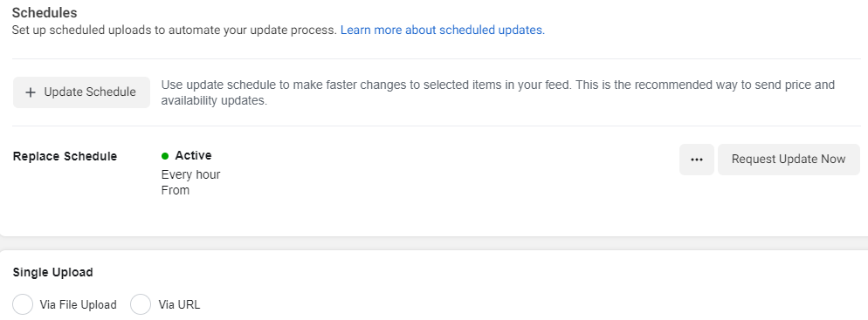Click the From text under schedule

pos(176,190)
